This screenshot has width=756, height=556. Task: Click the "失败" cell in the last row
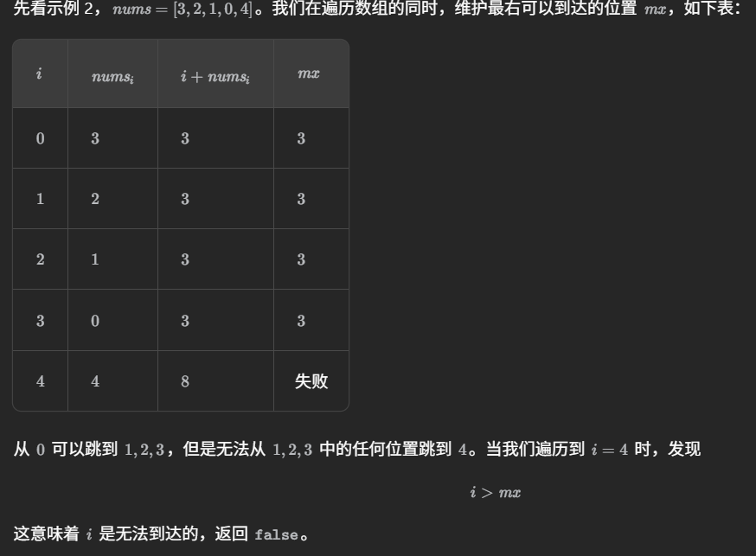[311, 381]
